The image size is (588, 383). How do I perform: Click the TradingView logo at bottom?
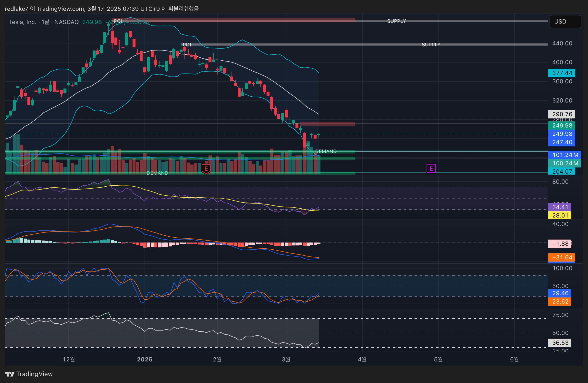click(x=29, y=374)
